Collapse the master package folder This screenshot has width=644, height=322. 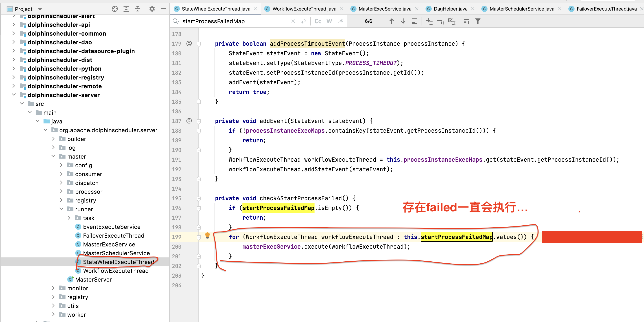point(53,156)
